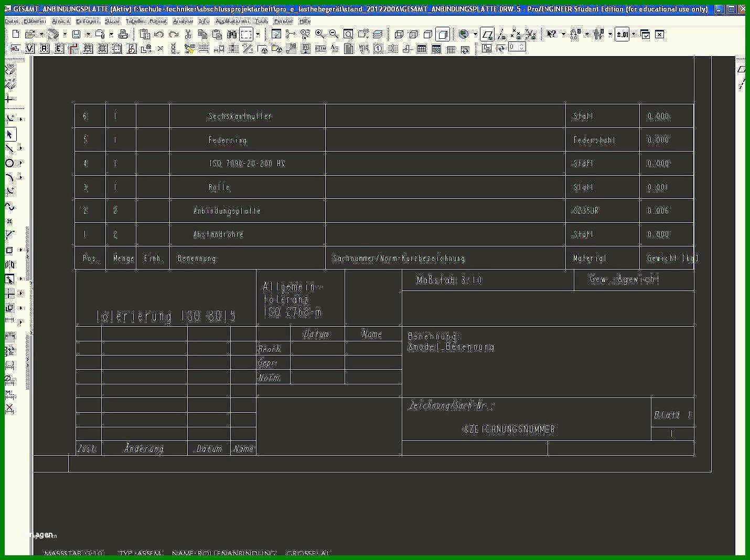Open the Analyse menu

(x=183, y=21)
